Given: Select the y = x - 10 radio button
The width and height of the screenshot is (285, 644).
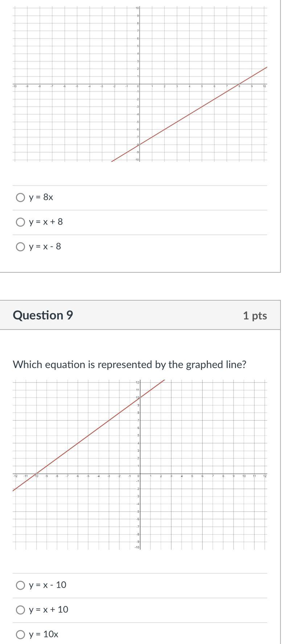Looking at the screenshot, I should click(21, 585).
